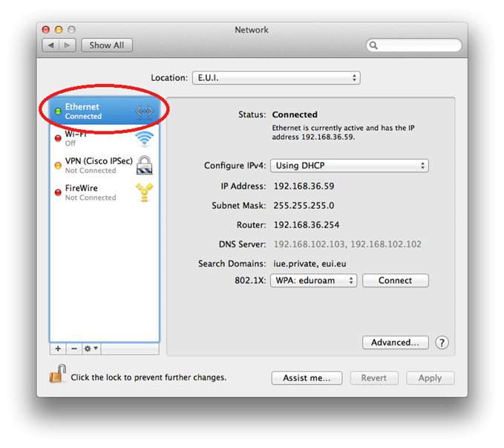The width and height of the screenshot is (504, 448).
Task: Open the gear action menu
Action: pos(91,348)
